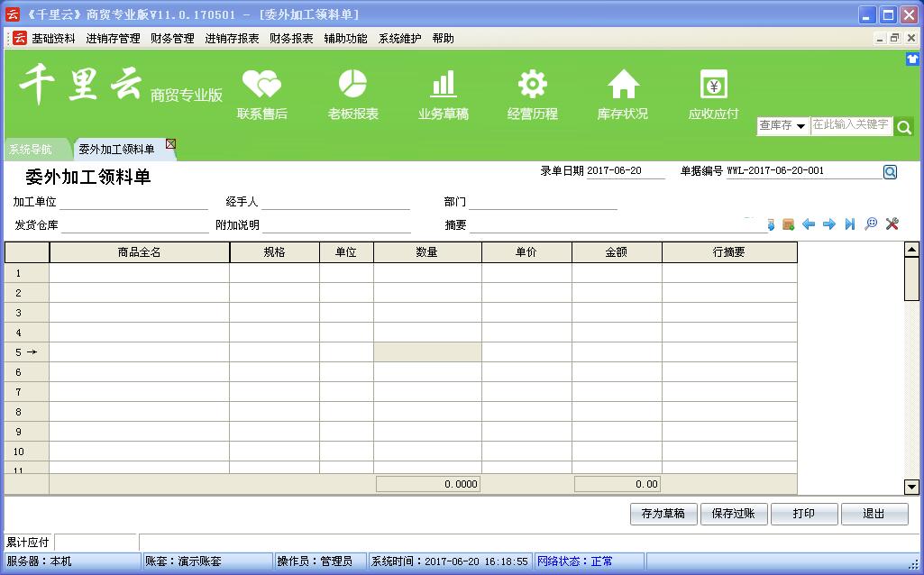Switch to the 系统导航 tab

[x=31, y=150]
